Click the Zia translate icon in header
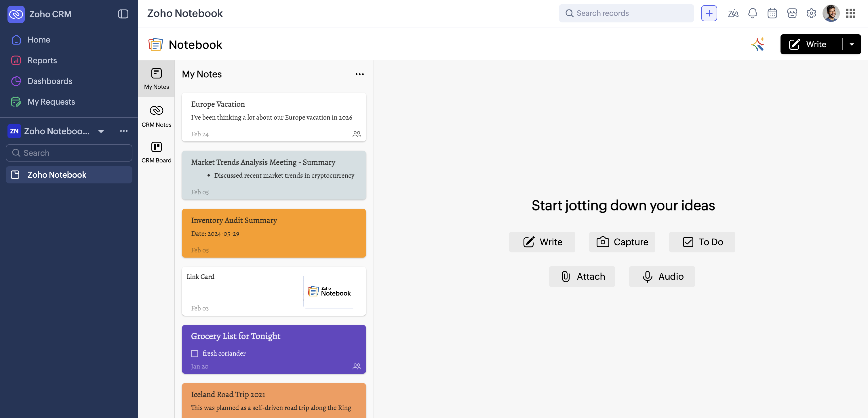The image size is (868, 418). [733, 14]
